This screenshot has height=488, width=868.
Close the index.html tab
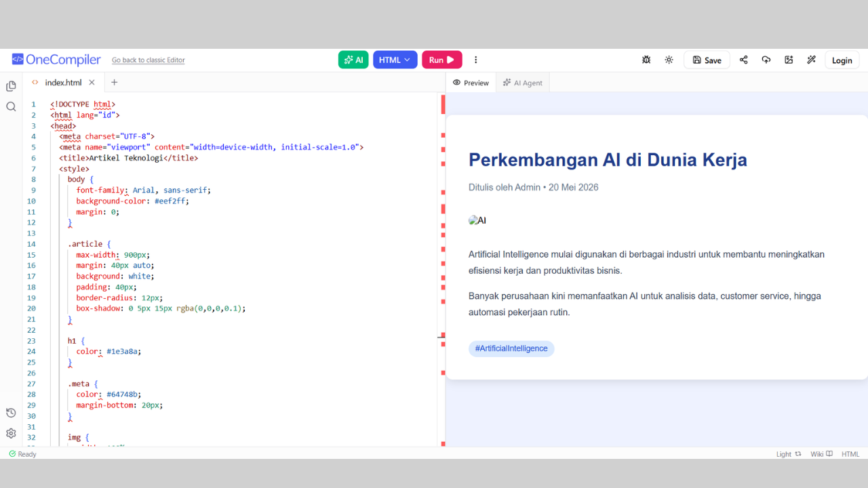92,83
